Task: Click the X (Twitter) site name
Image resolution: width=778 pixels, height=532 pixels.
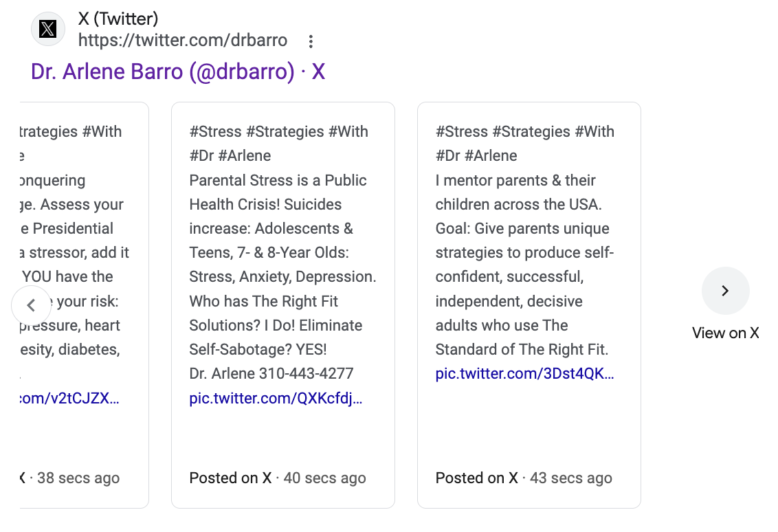Action: 118,19
